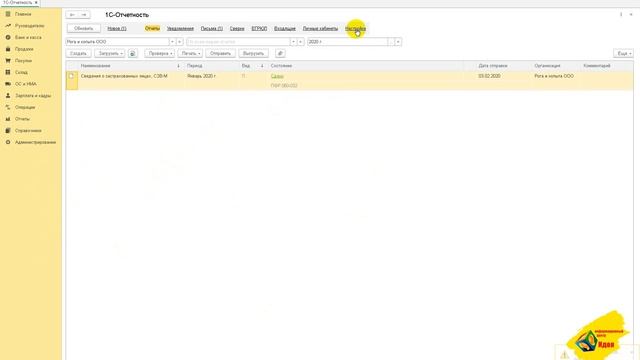Go forward with the right arrow
Viewport: 640px width, 360px height.
coord(84,15)
